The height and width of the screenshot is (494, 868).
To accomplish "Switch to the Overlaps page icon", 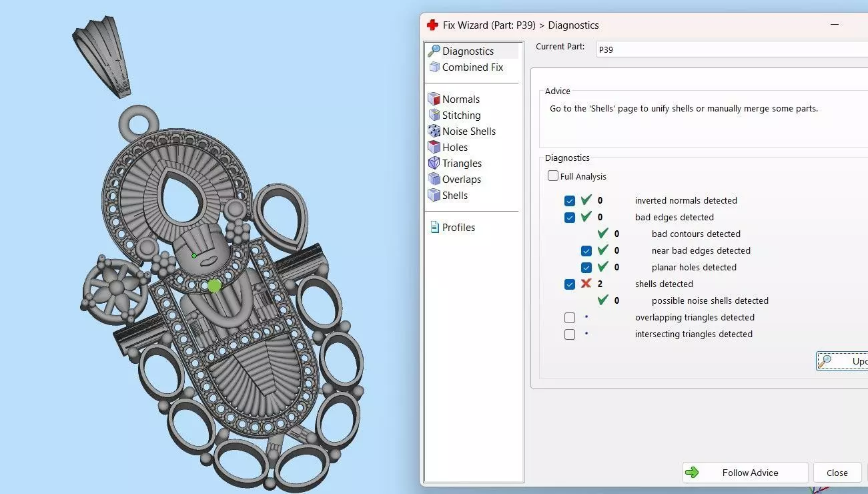I will click(434, 179).
